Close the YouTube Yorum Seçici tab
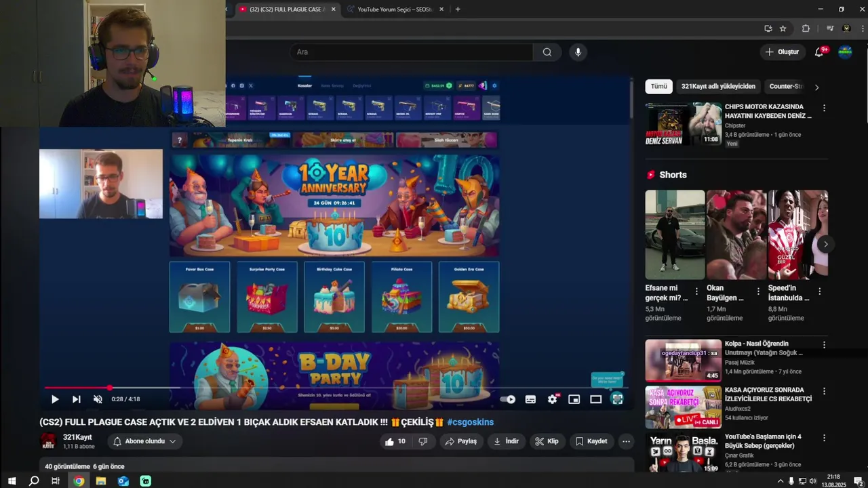The width and height of the screenshot is (868, 488). [441, 9]
